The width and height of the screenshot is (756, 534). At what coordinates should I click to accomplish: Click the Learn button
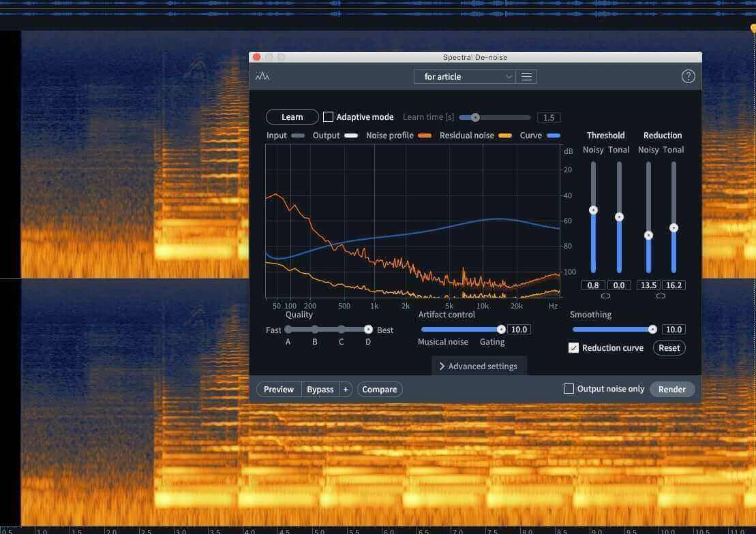[292, 117]
